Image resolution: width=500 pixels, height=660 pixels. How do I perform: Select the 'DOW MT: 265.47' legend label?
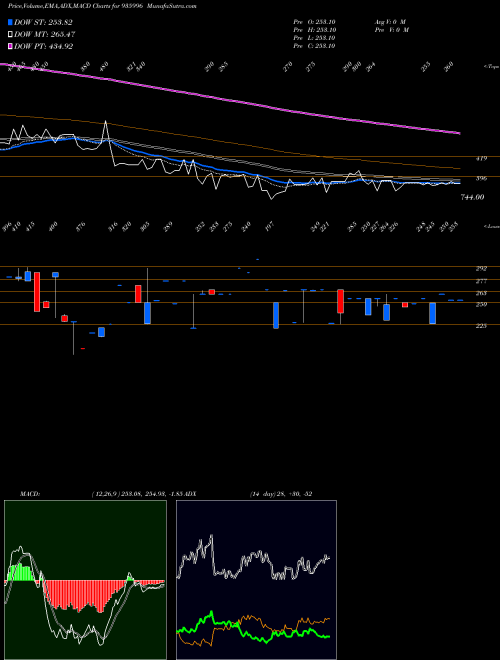click(x=45, y=35)
